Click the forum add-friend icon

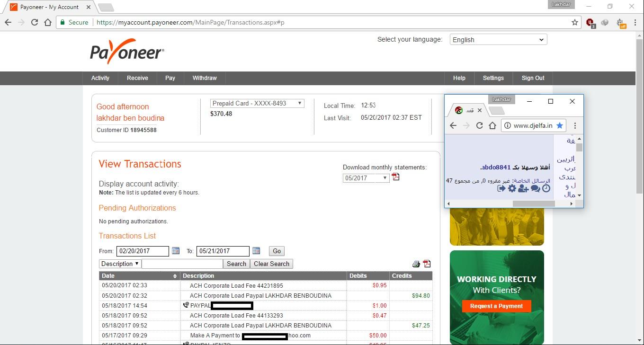523,188
